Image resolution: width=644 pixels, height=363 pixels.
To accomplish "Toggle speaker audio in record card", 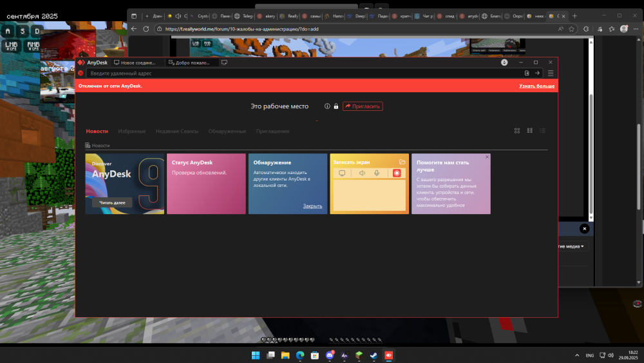I will pyautogui.click(x=362, y=173).
